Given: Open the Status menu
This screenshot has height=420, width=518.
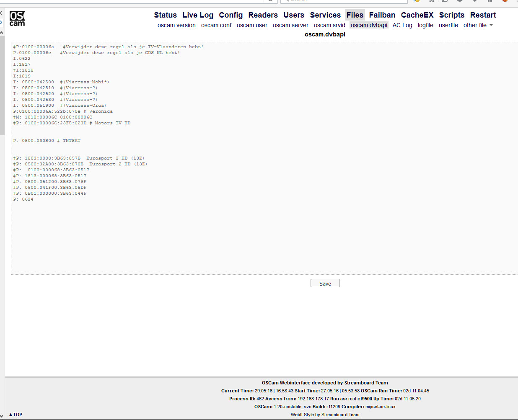Looking at the screenshot, I should (x=165, y=15).
